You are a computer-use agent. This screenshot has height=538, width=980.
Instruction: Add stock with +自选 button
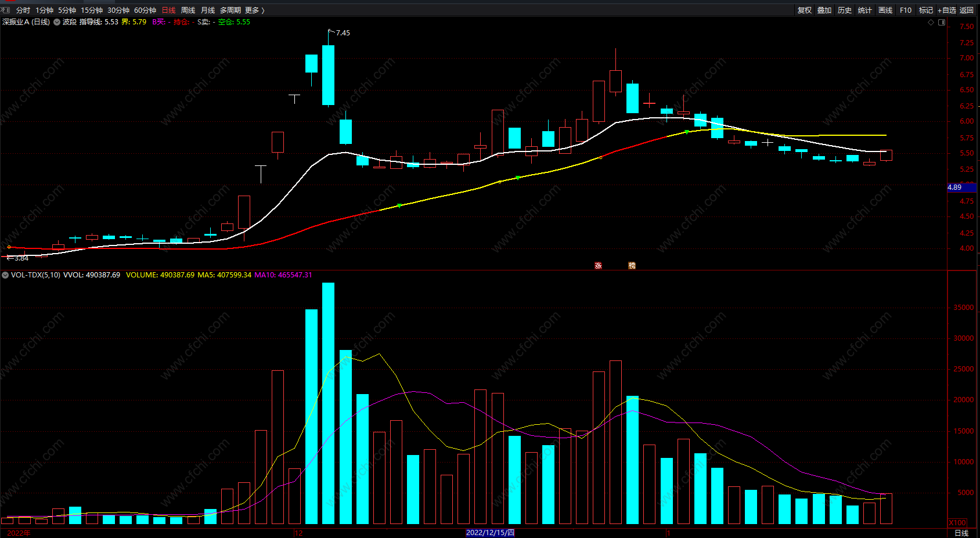946,10
